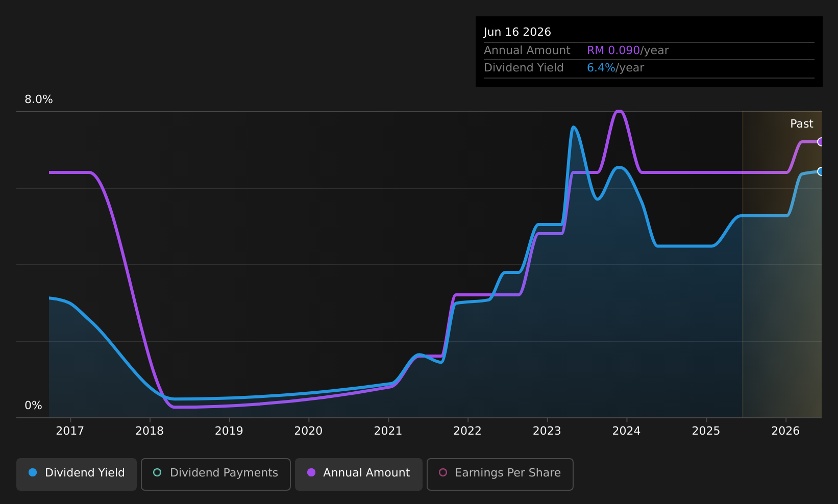Click the 2026 x-axis label

(786, 431)
